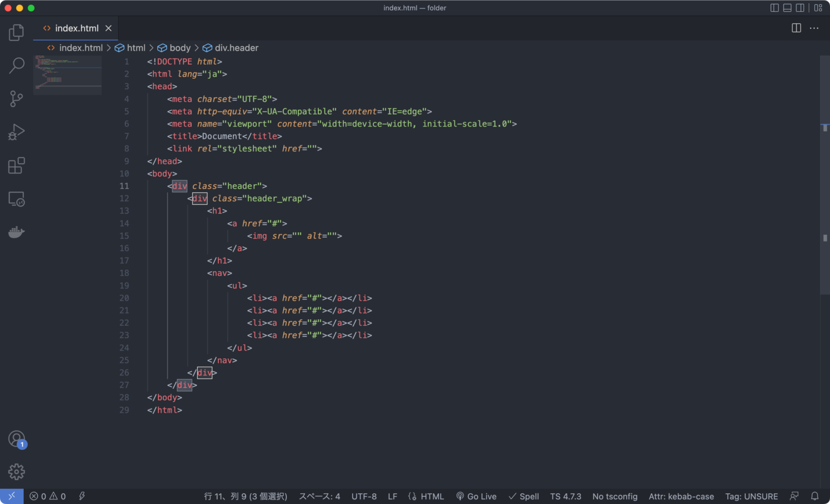This screenshot has width=830, height=504.
Task: Open the Docker extension view
Action: (16, 232)
